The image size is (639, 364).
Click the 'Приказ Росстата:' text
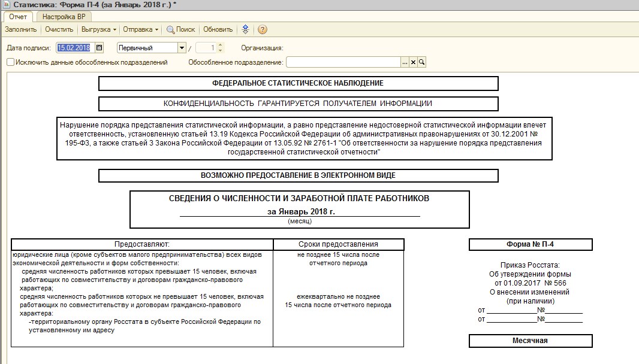click(530, 265)
